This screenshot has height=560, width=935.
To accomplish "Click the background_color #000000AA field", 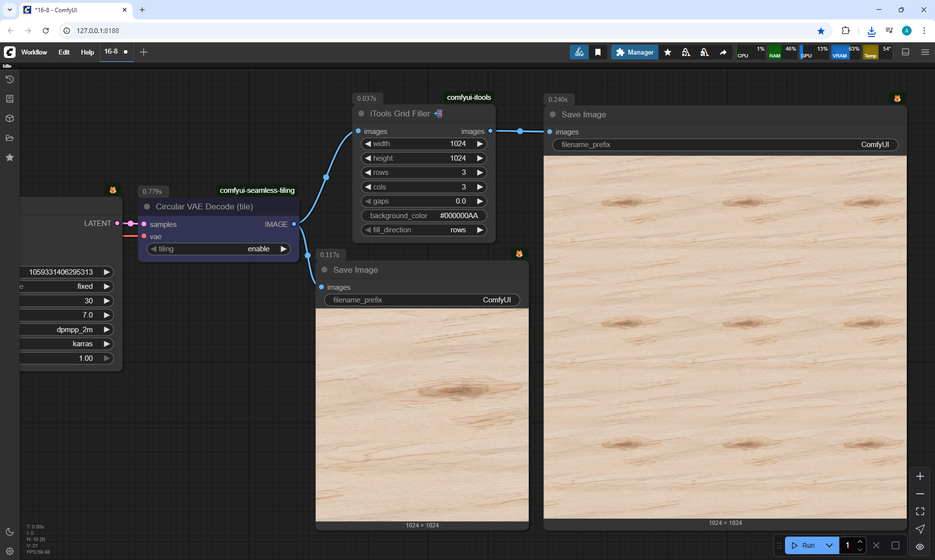I will pyautogui.click(x=424, y=216).
